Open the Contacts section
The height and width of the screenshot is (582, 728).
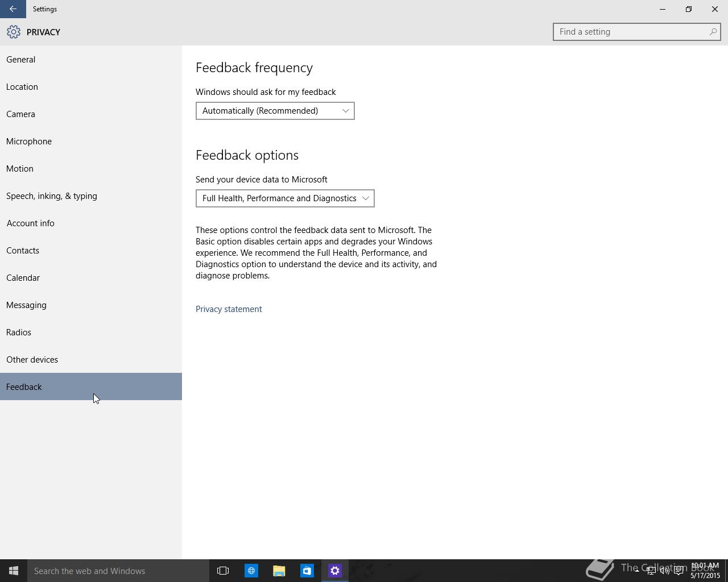(x=91, y=250)
